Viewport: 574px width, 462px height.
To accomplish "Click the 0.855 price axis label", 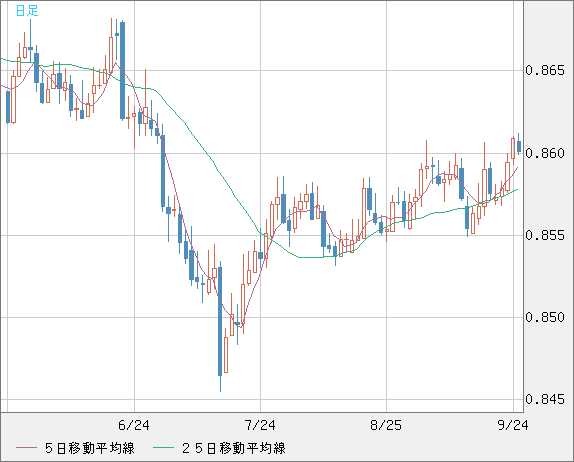I will [x=545, y=235].
